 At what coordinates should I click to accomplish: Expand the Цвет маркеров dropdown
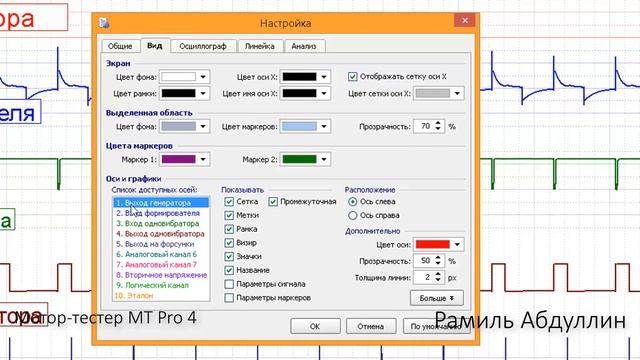click(x=324, y=127)
